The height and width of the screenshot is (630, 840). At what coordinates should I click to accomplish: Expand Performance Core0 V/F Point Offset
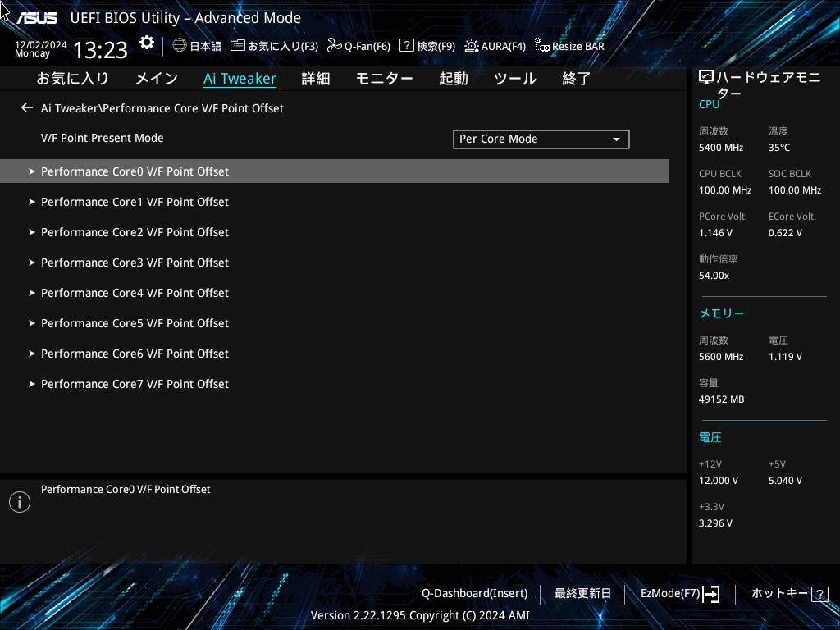(335, 171)
